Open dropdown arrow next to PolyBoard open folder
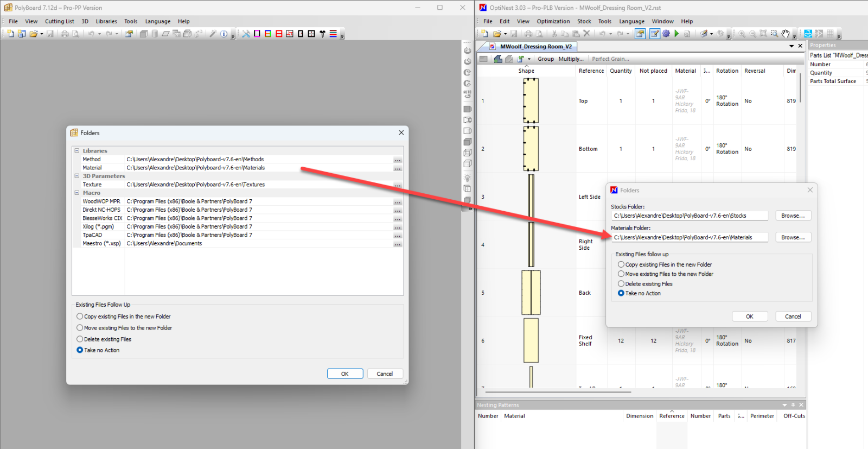 [42, 34]
